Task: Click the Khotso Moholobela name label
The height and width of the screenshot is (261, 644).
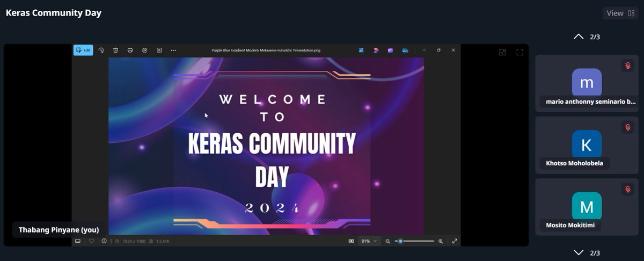Action: [575, 163]
